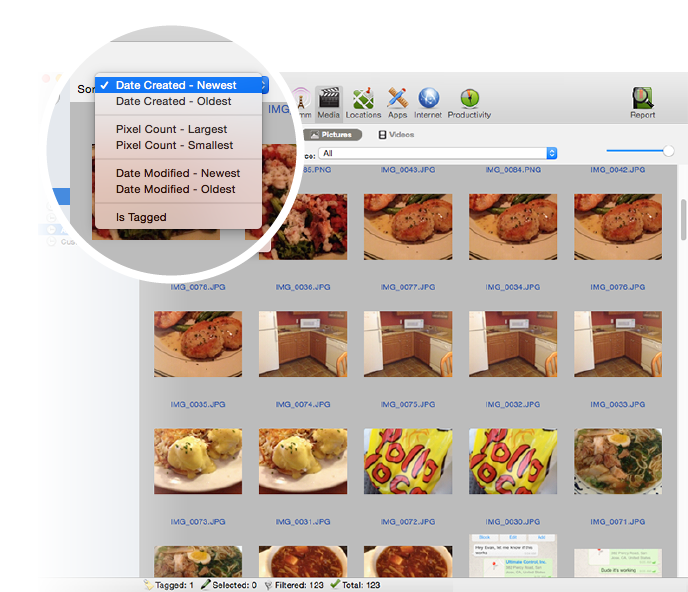Click the IMG_0031.JPG file name

303,522
